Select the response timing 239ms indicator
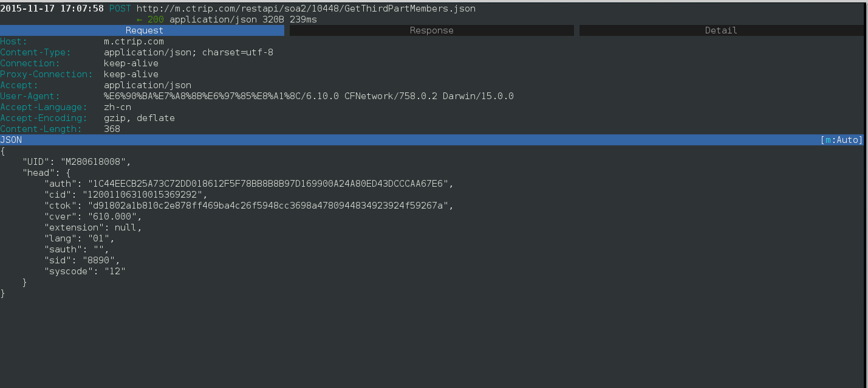Screen dimensions: 868x388 tap(302, 19)
